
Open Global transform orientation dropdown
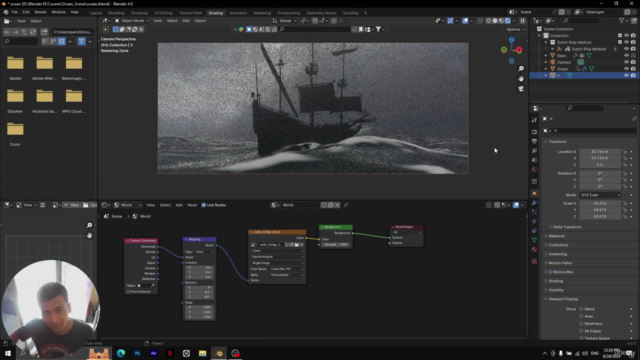(x=286, y=21)
